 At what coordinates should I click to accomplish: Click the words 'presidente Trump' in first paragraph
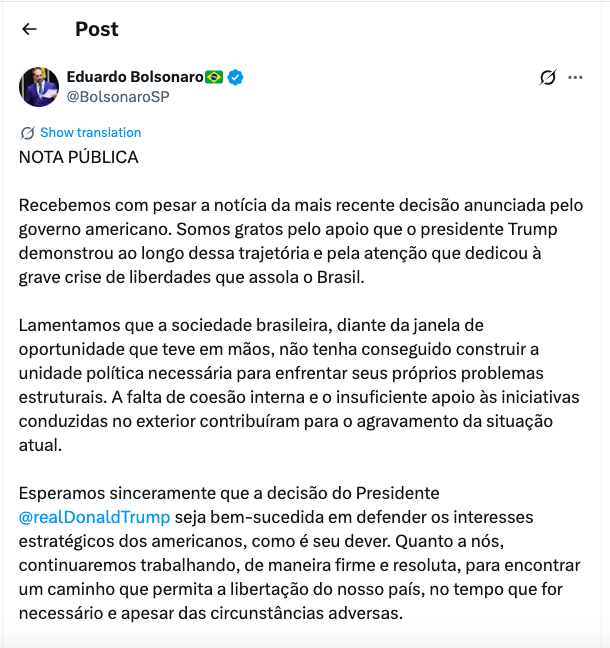click(x=476, y=229)
